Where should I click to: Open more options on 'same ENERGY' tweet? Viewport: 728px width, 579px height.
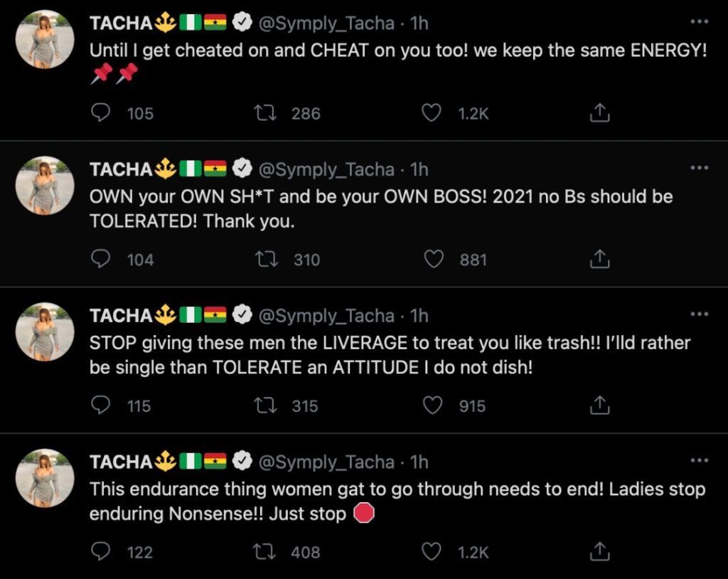(x=700, y=22)
